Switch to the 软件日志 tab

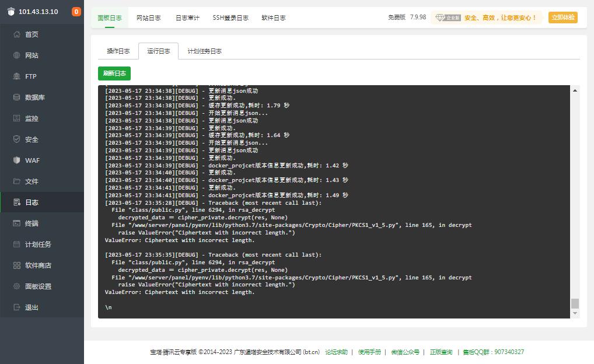click(274, 18)
